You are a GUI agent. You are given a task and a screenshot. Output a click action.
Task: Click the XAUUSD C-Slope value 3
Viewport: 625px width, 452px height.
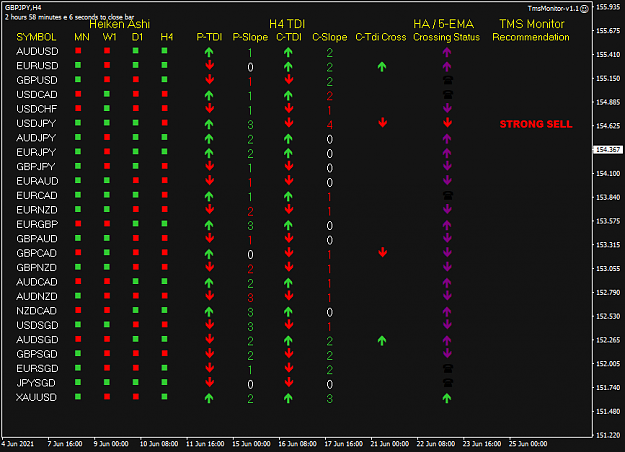[329, 399]
